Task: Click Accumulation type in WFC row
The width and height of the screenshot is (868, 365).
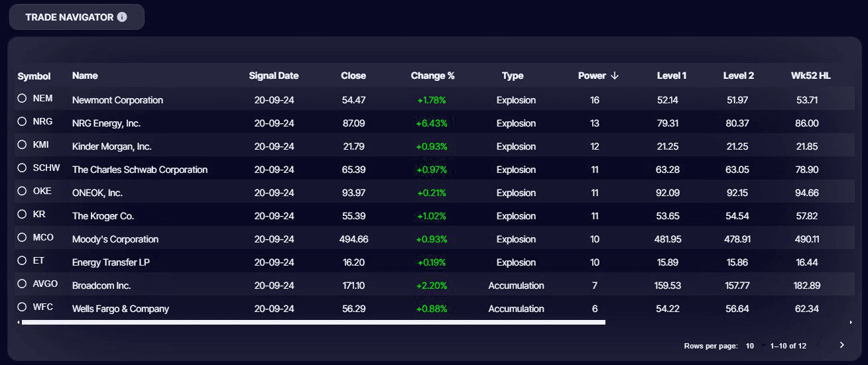Action: [516, 309]
